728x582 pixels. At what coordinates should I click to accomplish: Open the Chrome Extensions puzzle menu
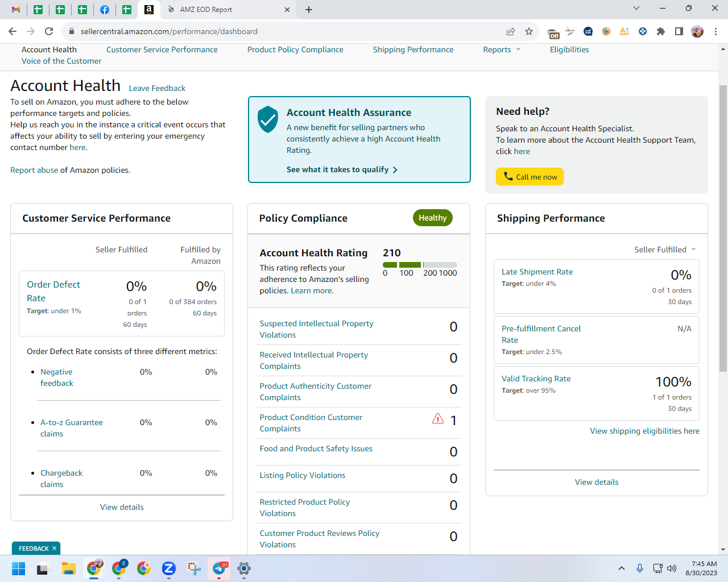pyautogui.click(x=661, y=31)
